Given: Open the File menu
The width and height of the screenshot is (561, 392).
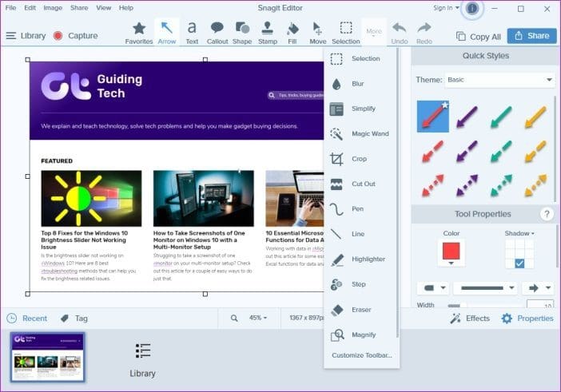Looking at the screenshot, I should click(x=10, y=7).
